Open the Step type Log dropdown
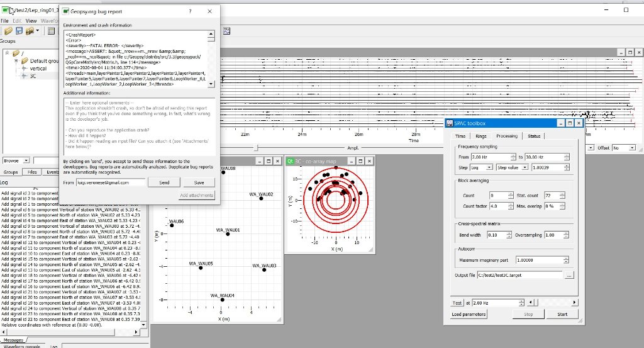Viewport: 644px width, 348px height. pyautogui.click(x=482, y=168)
